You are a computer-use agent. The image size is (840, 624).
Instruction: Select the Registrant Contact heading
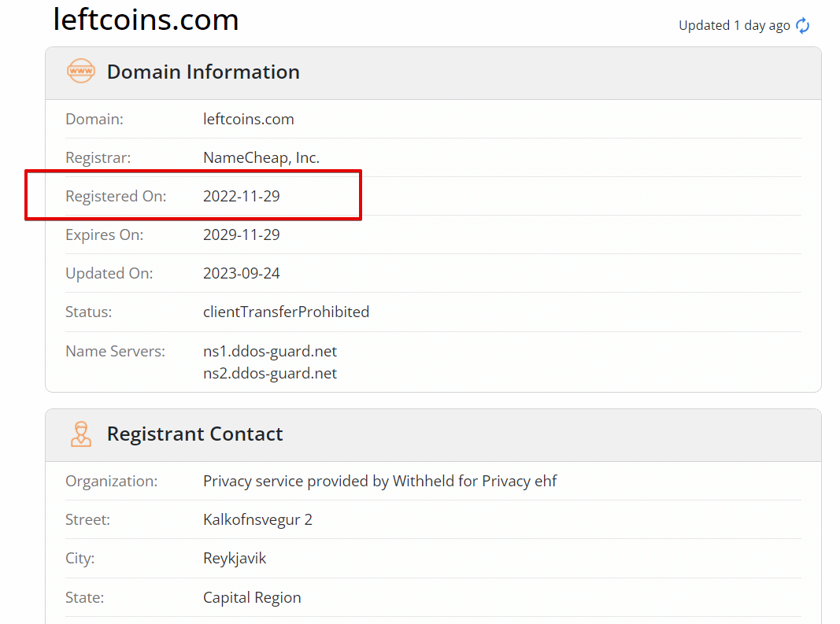(x=194, y=434)
